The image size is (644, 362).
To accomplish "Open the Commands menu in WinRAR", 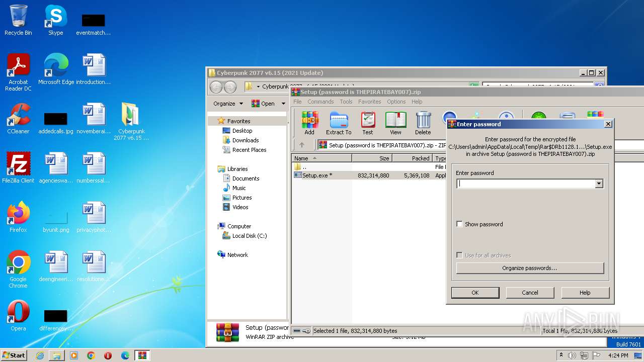I will click(x=320, y=102).
